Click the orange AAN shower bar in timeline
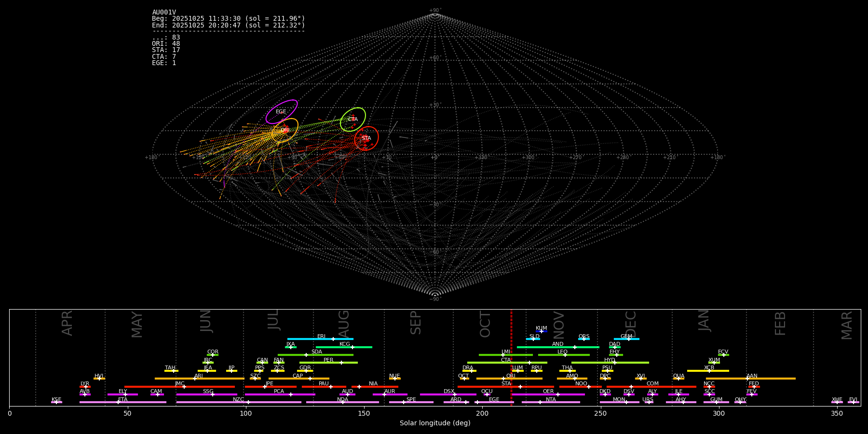Screen dimensions: 868x434 [751, 379]
